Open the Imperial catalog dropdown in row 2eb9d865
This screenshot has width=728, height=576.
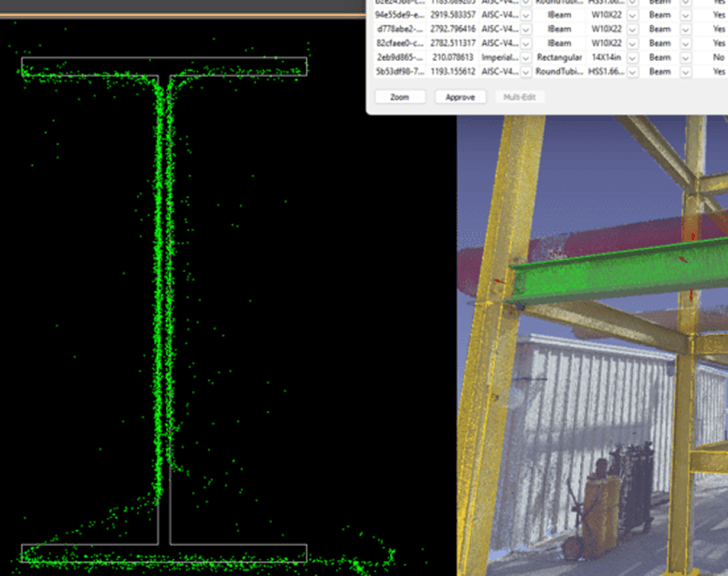[x=525, y=57]
